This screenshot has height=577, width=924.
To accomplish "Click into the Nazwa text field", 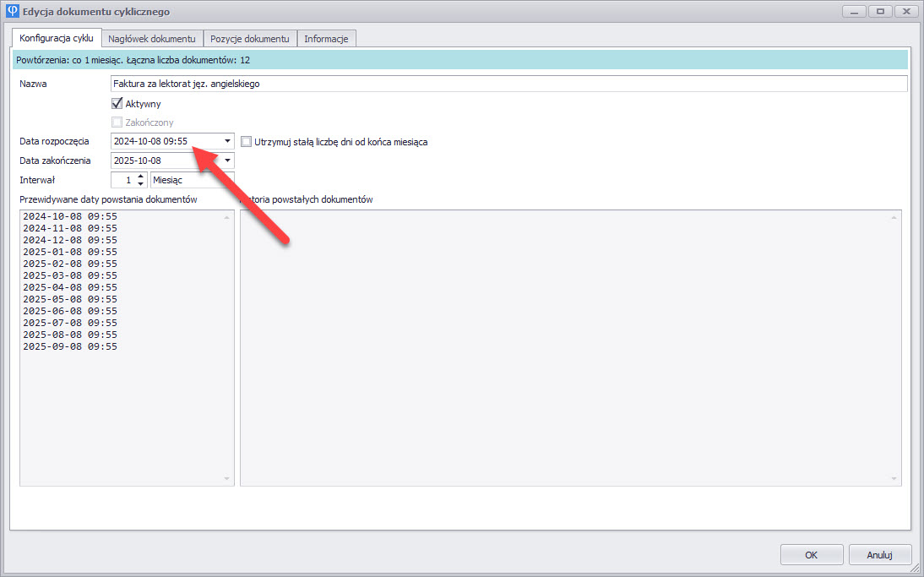I will pyautogui.click(x=507, y=84).
